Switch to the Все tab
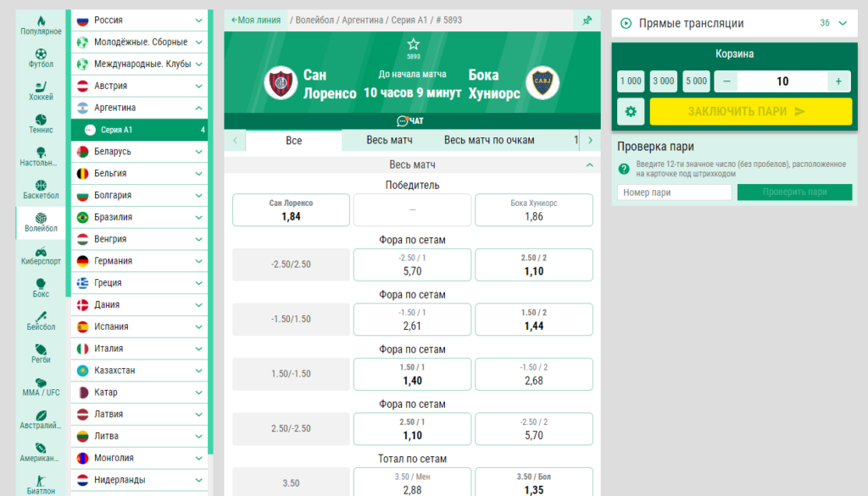 (x=294, y=141)
